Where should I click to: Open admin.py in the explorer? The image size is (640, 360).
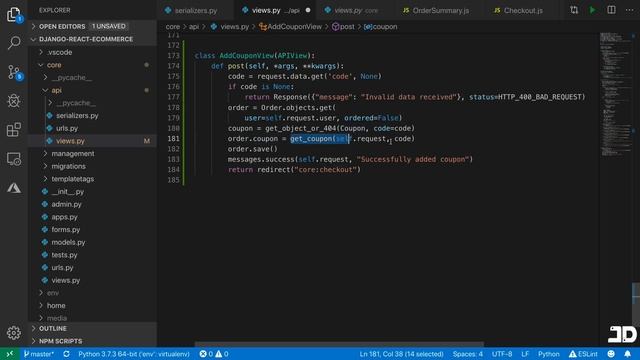92,204
